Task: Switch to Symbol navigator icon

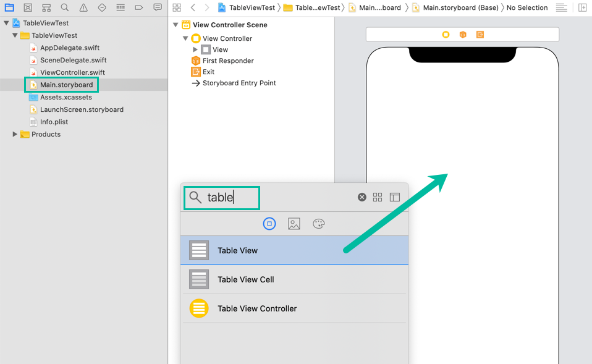Action: point(46,7)
